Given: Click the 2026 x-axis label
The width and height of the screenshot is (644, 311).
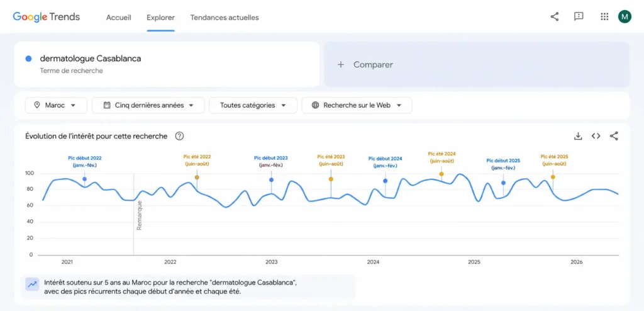Looking at the screenshot, I should (577, 262).
